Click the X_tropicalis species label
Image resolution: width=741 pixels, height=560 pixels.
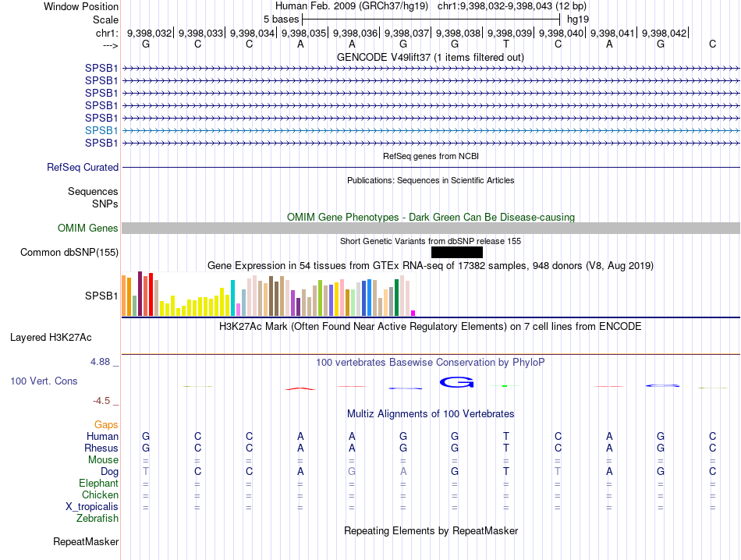coord(92,507)
